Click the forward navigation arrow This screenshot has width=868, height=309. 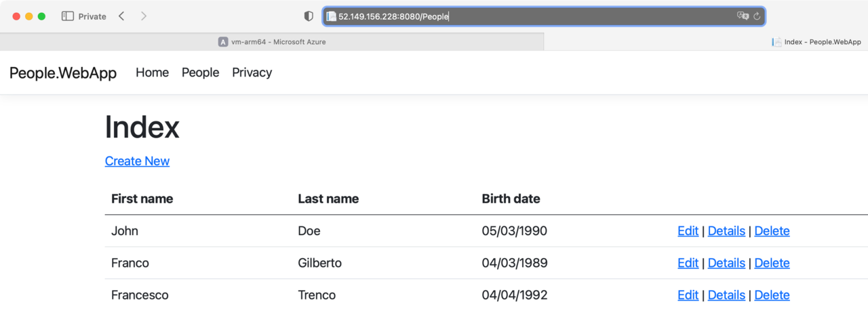click(x=143, y=16)
